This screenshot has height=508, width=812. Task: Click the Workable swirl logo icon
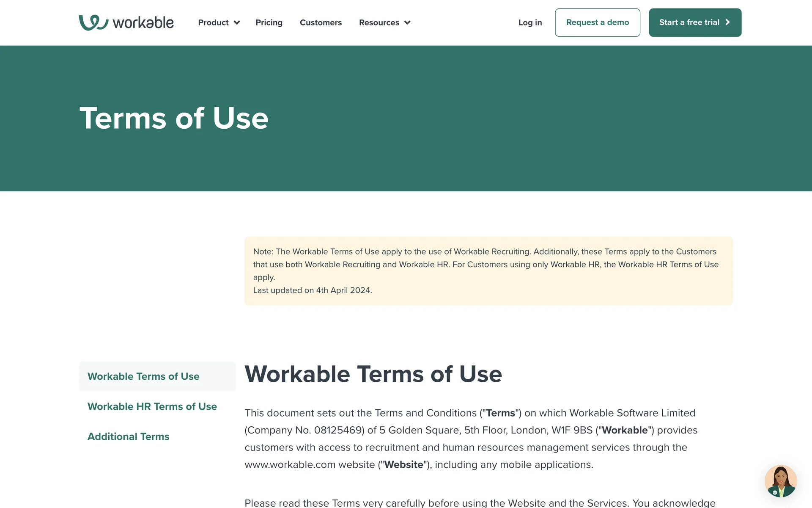pos(93,22)
